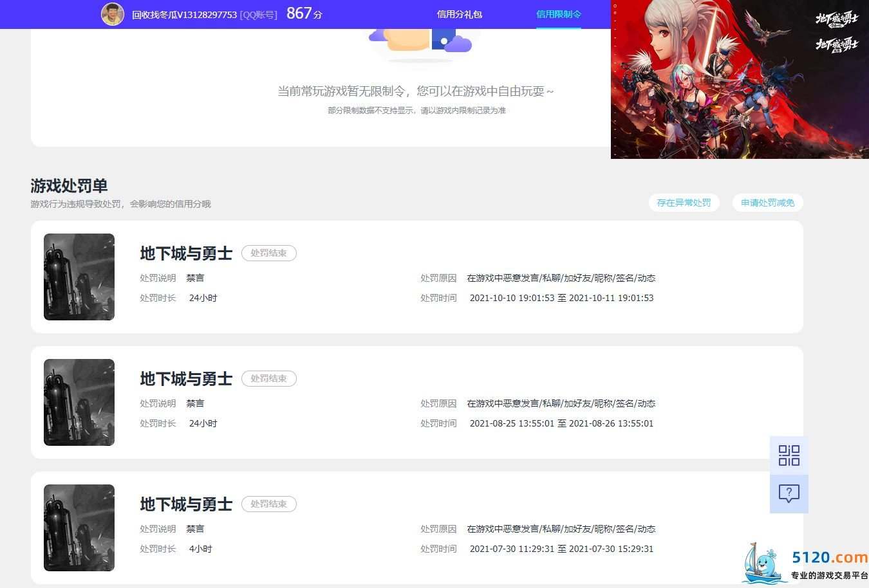869x588 pixels.
Task: Switch to the 信用分礼包 tab
Action: click(460, 14)
